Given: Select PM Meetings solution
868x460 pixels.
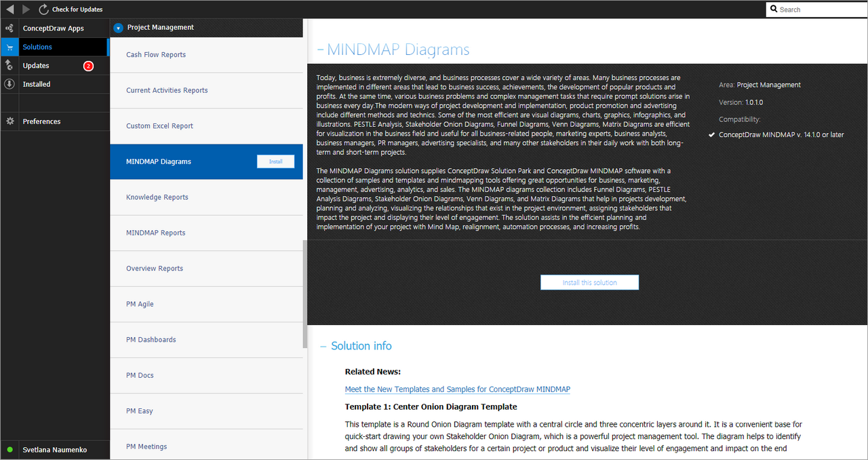Looking at the screenshot, I should coord(207,444).
